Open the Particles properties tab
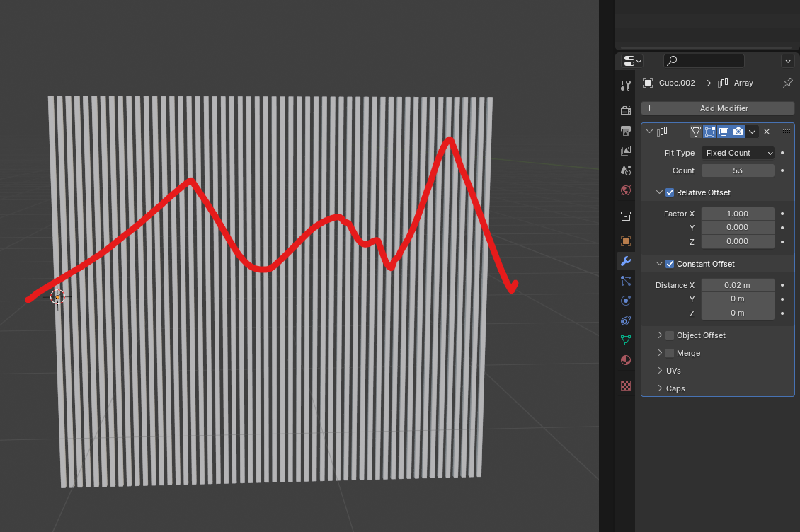Screen dimensions: 800x532 pyautogui.click(x=626, y=281)
